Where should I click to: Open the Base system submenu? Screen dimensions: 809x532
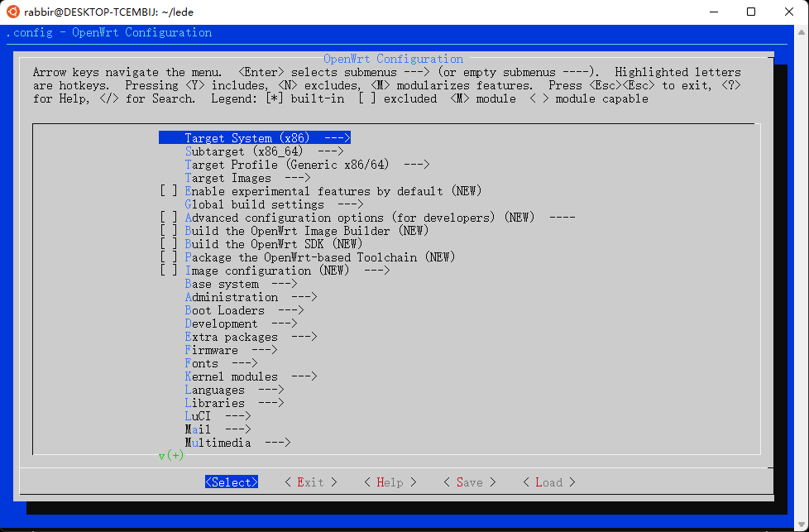click(x=241, y=284)
